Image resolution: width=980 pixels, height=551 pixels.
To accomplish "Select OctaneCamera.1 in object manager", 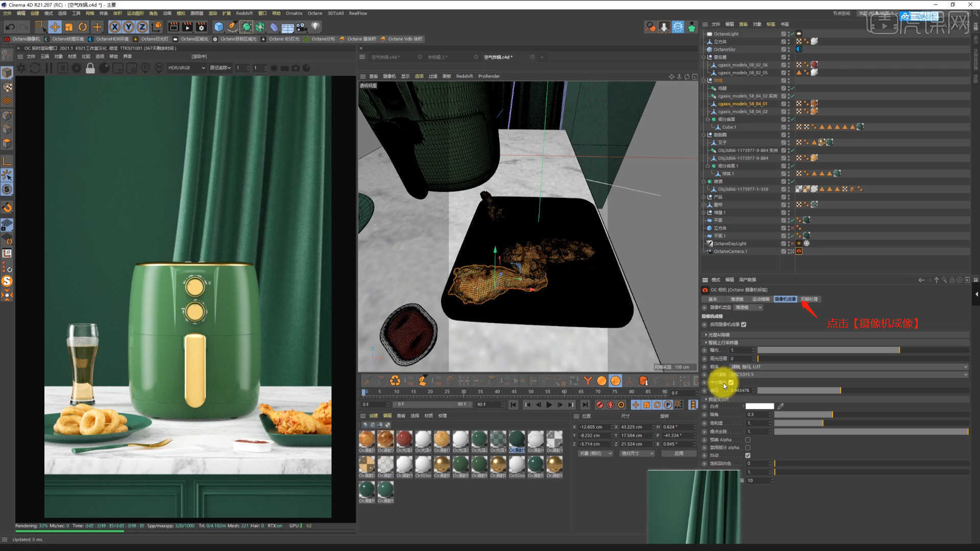I will tap(730, 252).
